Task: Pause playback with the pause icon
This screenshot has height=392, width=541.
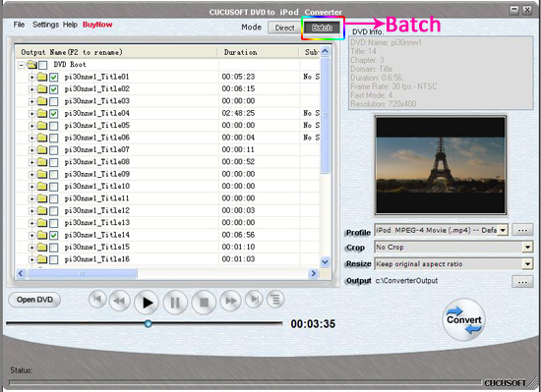Action: point(175,303)
